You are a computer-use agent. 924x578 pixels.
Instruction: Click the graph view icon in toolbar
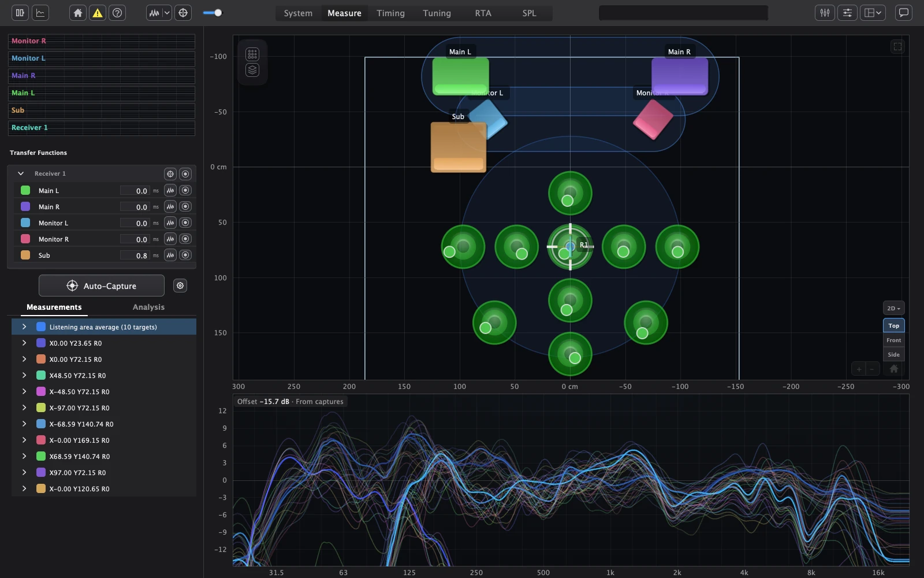pos(40,13)
